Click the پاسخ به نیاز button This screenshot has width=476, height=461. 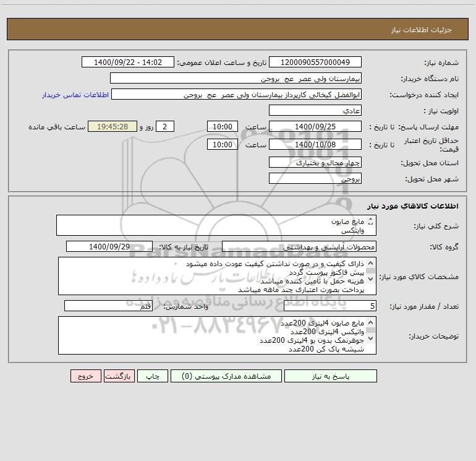[x=330, y=376]
